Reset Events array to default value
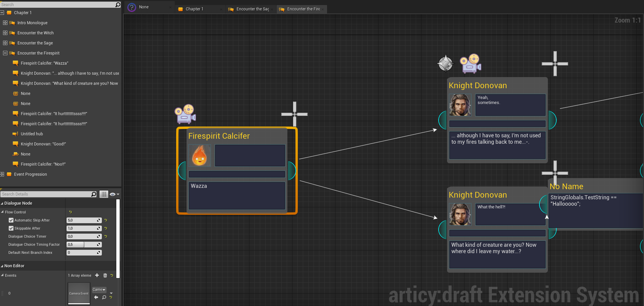 click(112, 275)
